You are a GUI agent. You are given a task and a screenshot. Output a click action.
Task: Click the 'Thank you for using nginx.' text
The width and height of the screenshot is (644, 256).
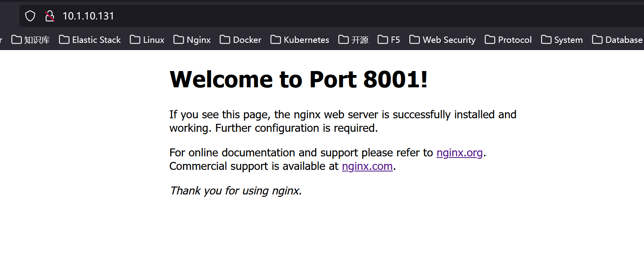236,191
